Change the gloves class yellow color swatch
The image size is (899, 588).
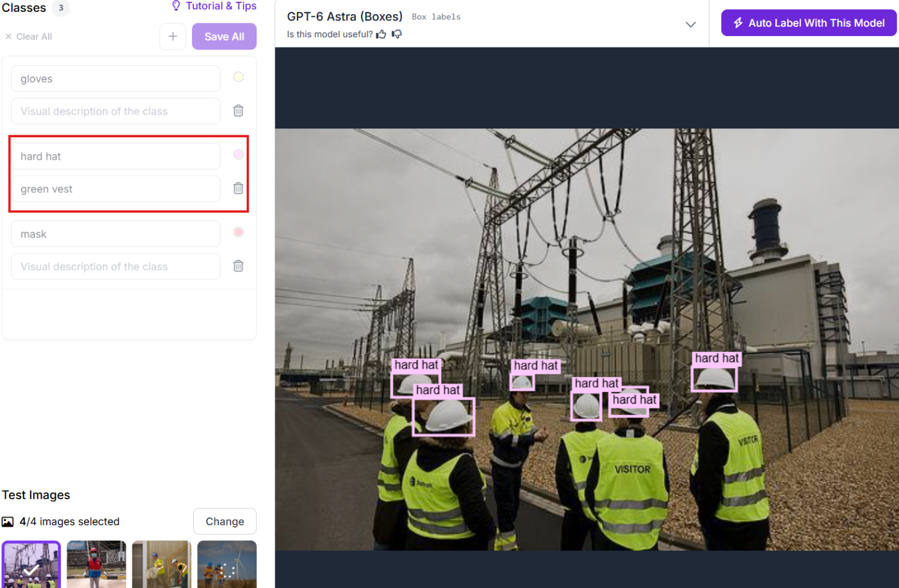pos(238,77)
